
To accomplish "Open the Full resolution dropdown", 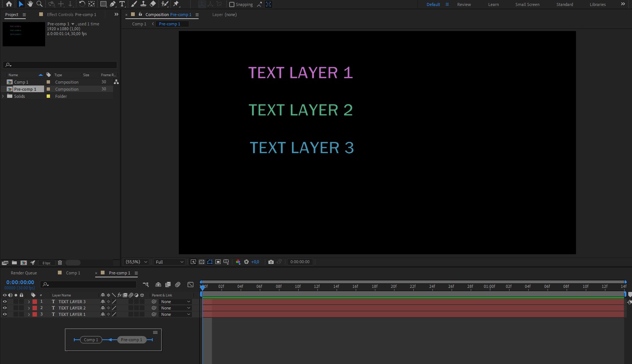I will (x=169, y=262).
